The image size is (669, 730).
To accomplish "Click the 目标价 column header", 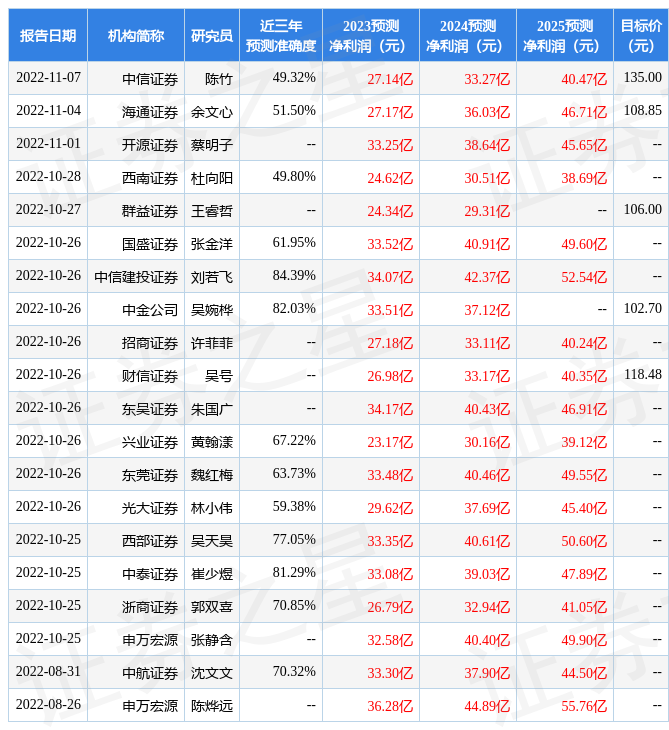I will coord(641,35).
